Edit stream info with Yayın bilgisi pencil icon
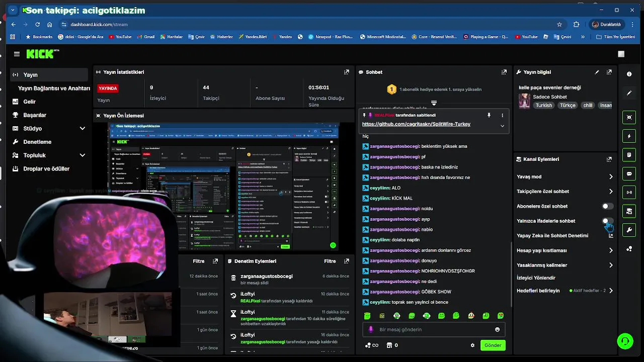This screenshot has width=644, height=362. 597,72
